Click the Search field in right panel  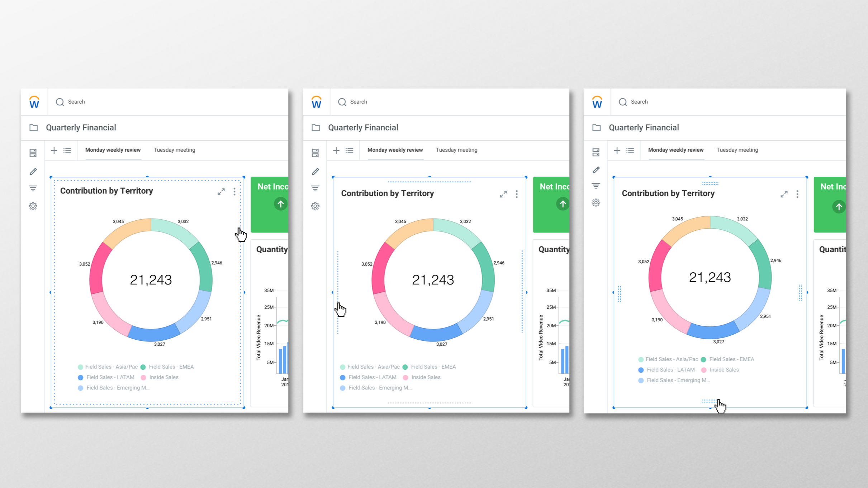(x=639, y=102)
